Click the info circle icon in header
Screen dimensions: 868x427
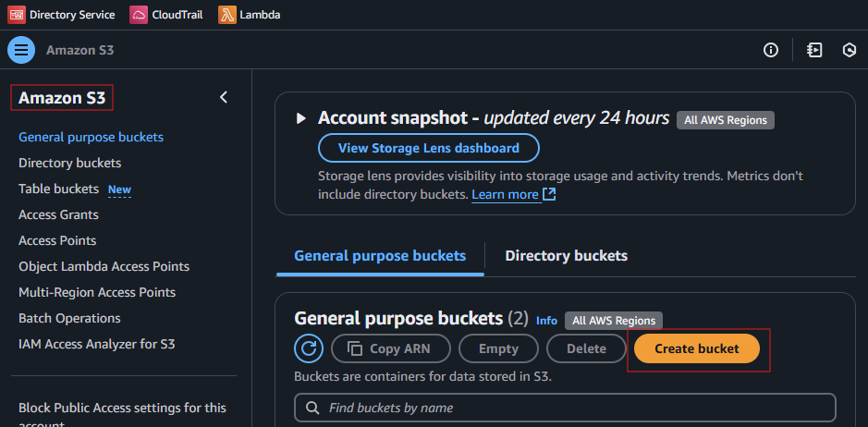771,51
